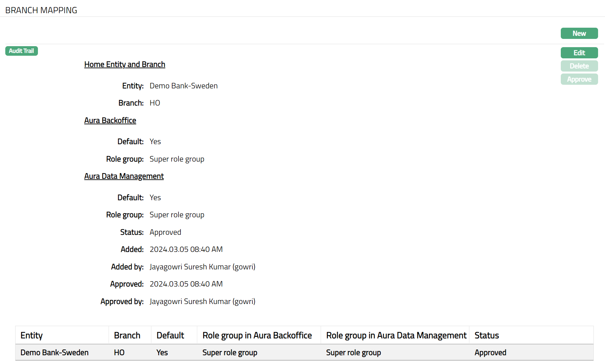The width and height of the screenshot is (605, 364).
Task: Select the Aura Backoffice section heading
Action: (x=110, y=120)
